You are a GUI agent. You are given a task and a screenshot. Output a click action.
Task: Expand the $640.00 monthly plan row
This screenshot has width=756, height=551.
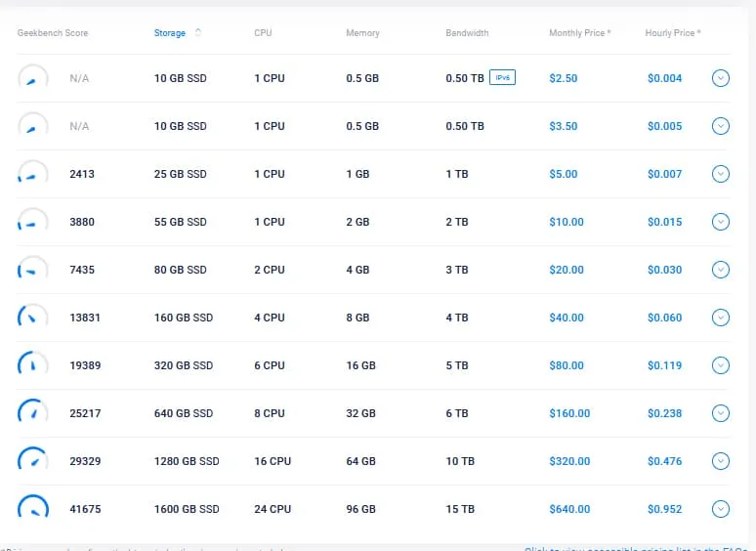coord(720,509)
